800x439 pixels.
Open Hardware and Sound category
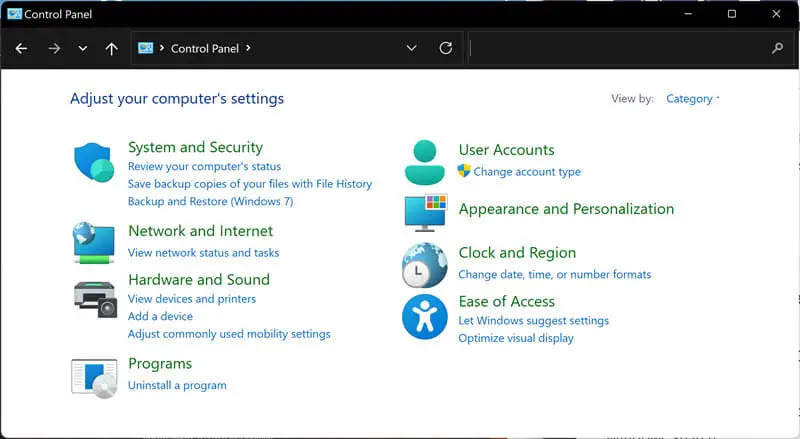(199, 280)
